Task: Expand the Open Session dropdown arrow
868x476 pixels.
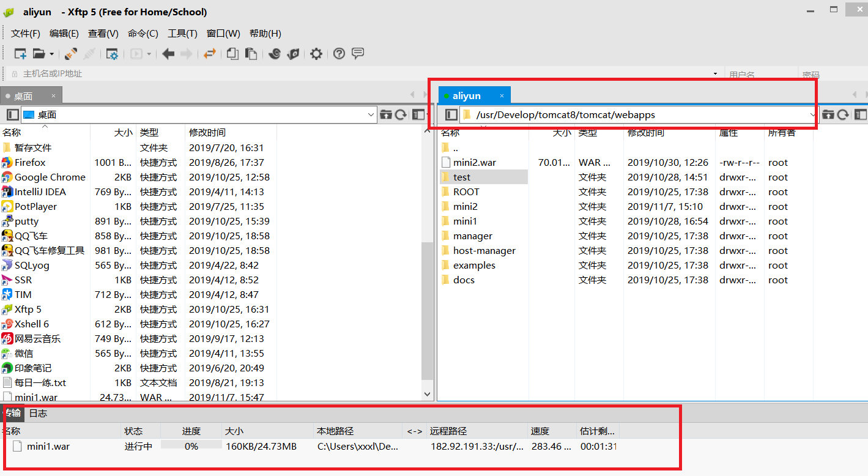Action: click(x=51, y=54)
